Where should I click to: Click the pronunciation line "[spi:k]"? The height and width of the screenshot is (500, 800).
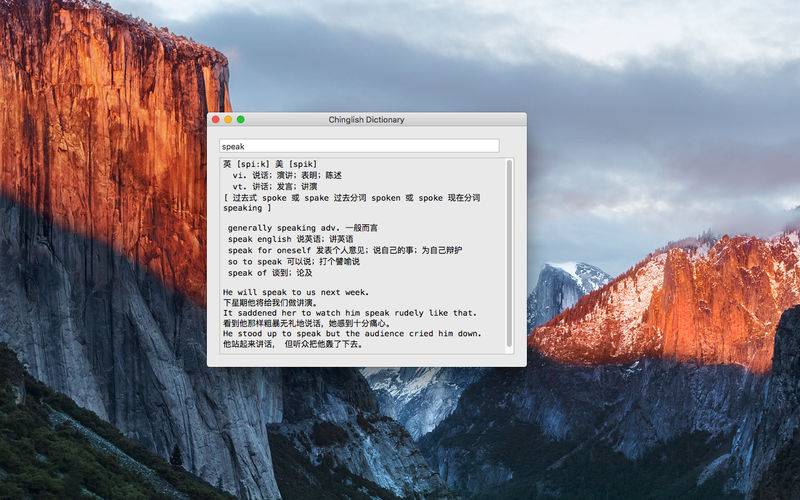tap(253, 164)
